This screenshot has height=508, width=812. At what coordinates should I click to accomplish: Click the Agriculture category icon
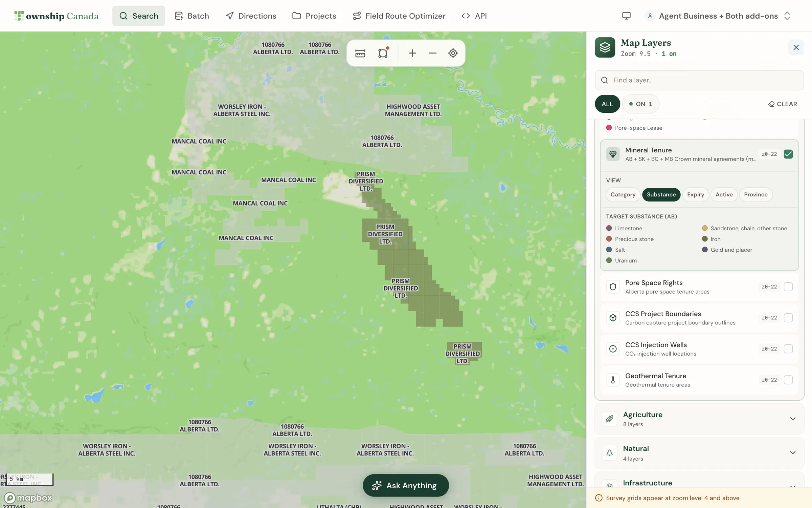pyautogui.click(x=609, y=419)
